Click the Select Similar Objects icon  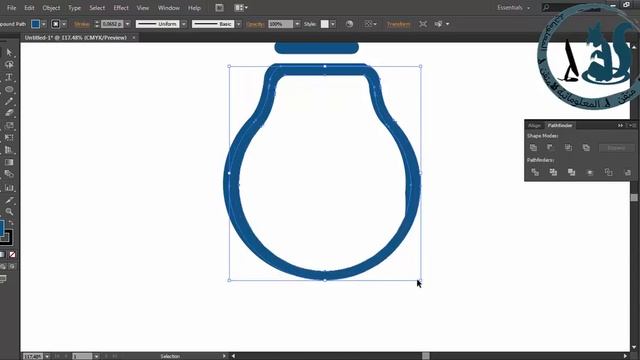[x=438, y=24]
